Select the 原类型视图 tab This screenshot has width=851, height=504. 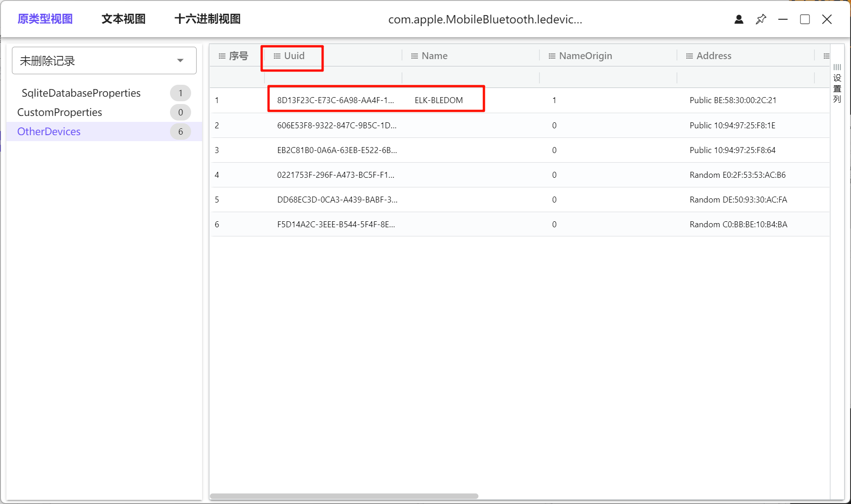[x=45, y=19]
